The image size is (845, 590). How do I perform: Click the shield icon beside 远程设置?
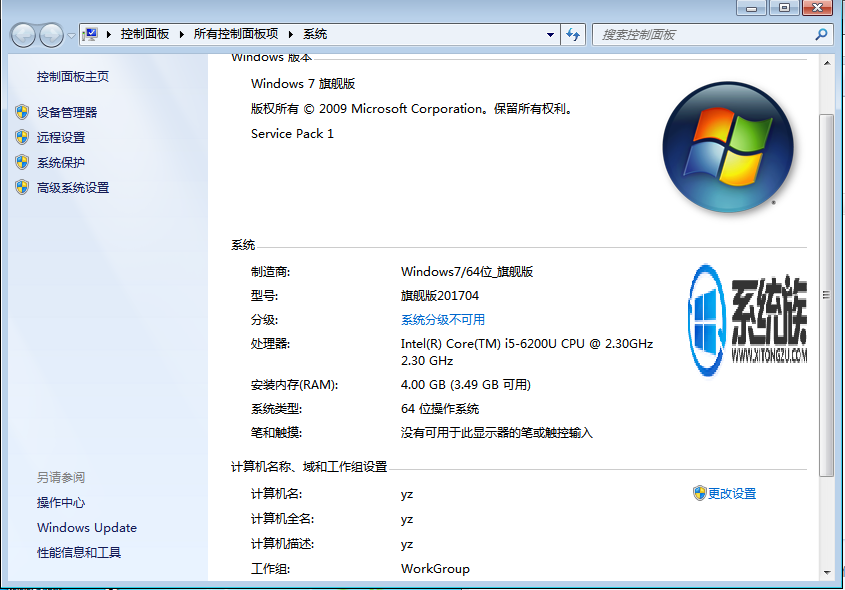pyautogui.click(x=22, y=137)
